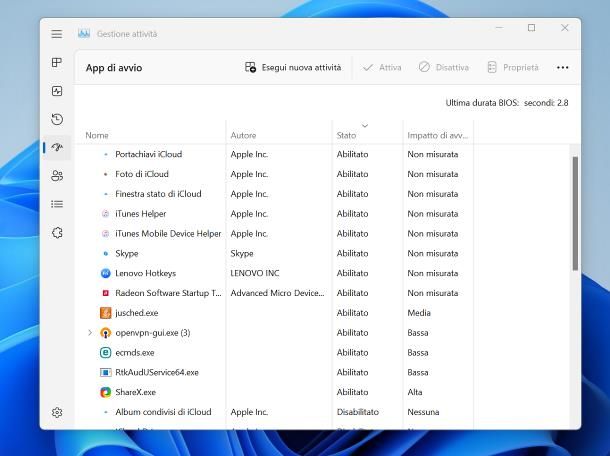Click the ecmds.exe ESET icon
Image resolution: width=610 pixels, height=456 pixels.
point(105,353)
